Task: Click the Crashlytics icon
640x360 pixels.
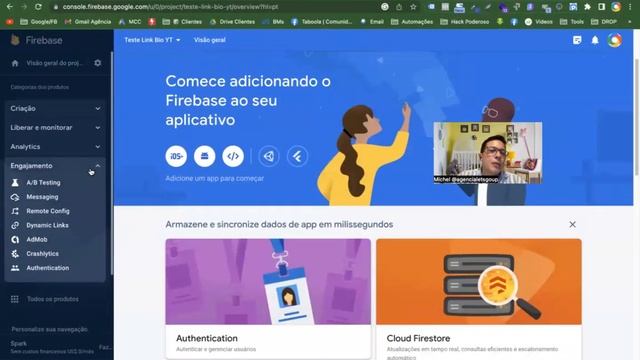Action: point(15,254)
